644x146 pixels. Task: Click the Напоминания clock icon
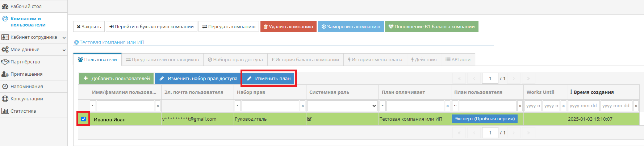coord(5,87)
